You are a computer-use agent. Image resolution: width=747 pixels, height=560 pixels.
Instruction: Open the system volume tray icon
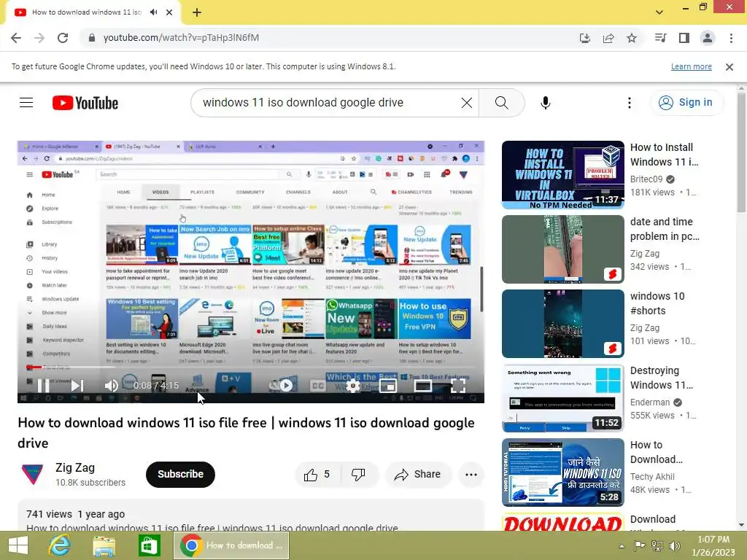(674, 545)
